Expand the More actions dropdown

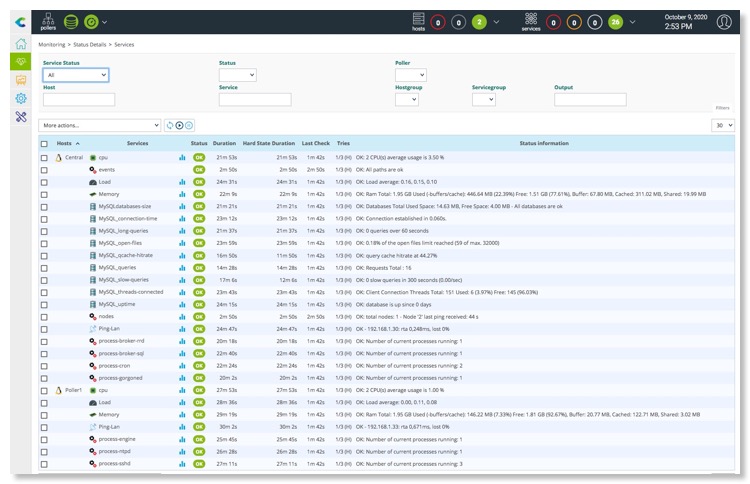[x=99, y=125]
